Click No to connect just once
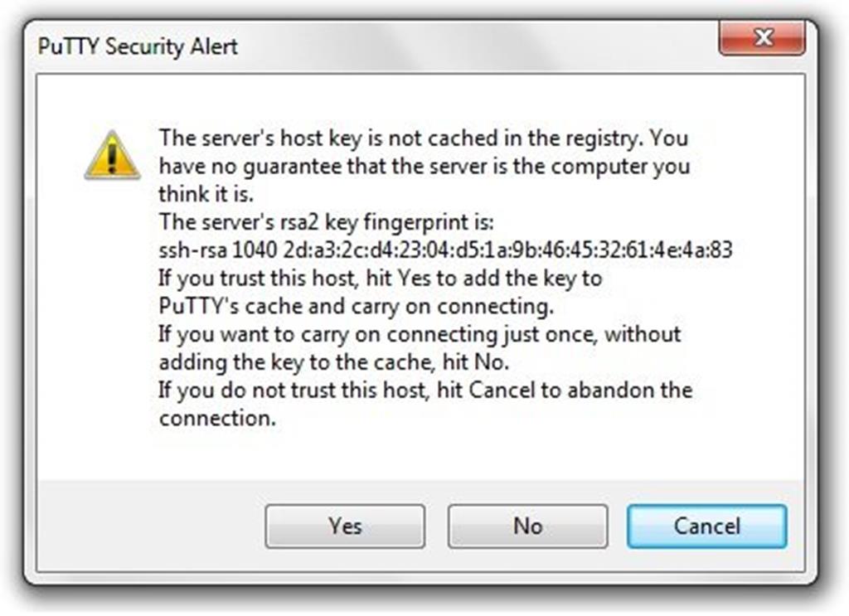The image size is (849, 616). 527,526
